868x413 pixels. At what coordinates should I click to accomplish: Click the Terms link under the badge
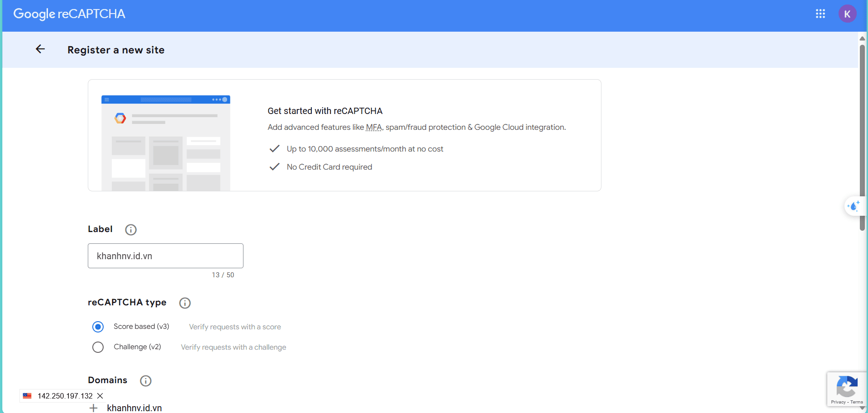click(856, 403)
